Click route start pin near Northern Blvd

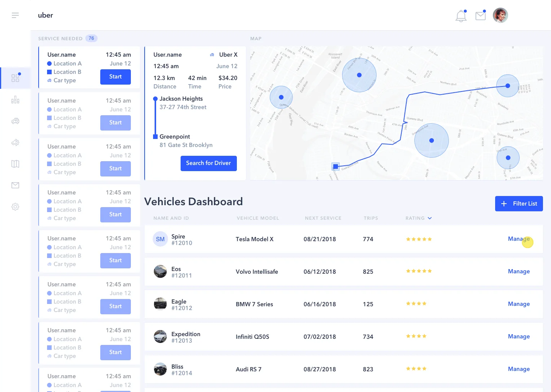pos(508,86)
